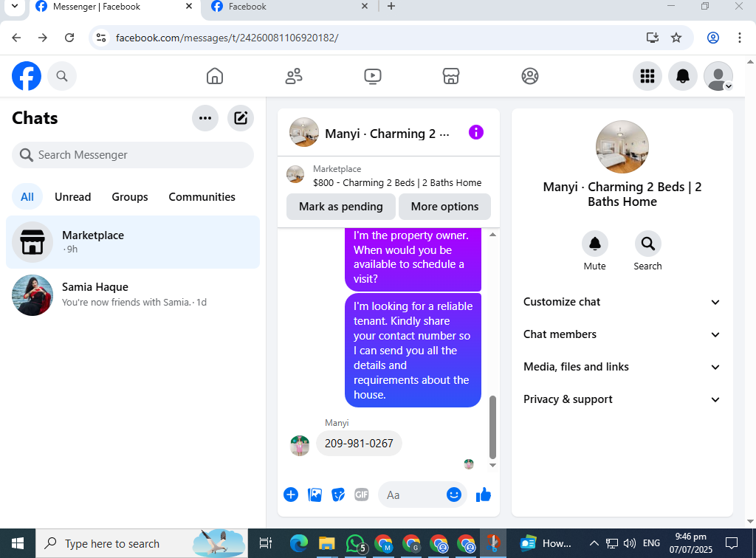Open Chats options three-dot button
Image resolution: width=756 pixels, height=558 pixels.
tap(205, 118)
